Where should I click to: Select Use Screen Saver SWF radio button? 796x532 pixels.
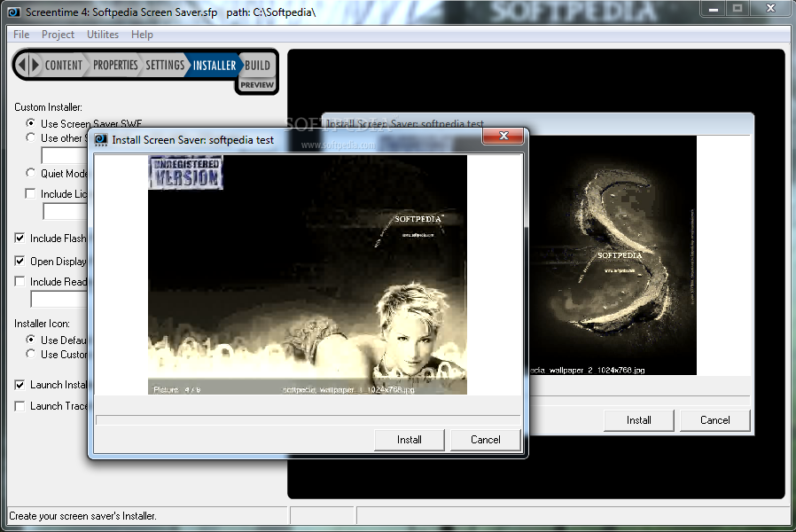[x=30, y=123]
